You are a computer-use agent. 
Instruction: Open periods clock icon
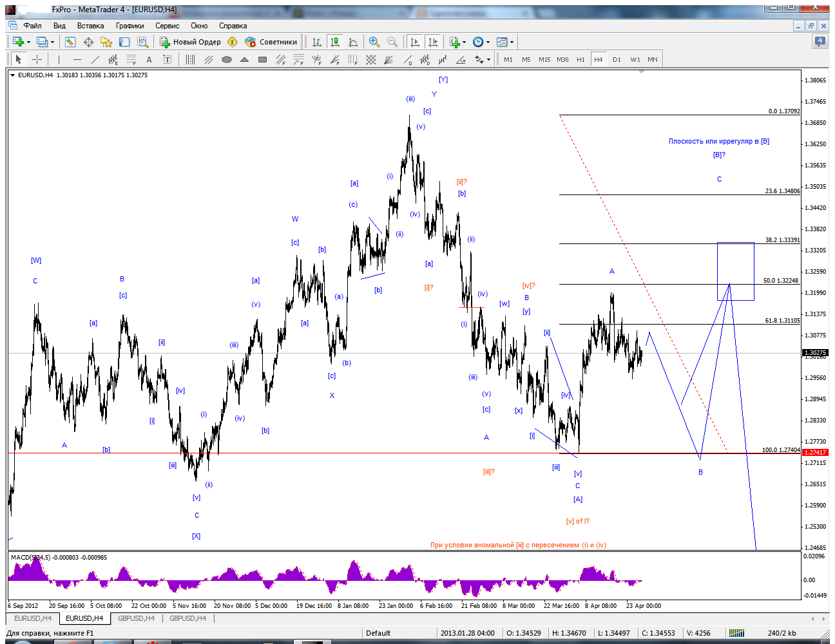pyautogui.click(x=478, y=42)
